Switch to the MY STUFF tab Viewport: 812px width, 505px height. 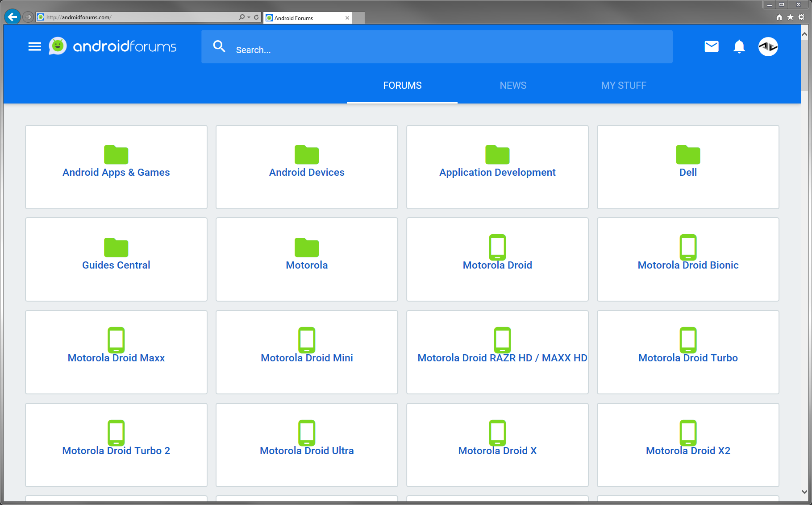pyautogui.click(x=624, y=85)
